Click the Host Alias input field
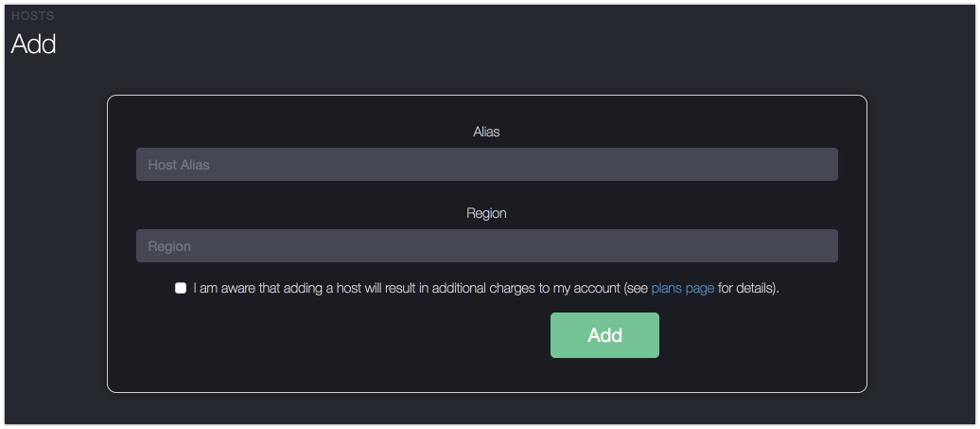Image resolution: width=980 pixels, height=429 pixels. [x=487, y=165]
